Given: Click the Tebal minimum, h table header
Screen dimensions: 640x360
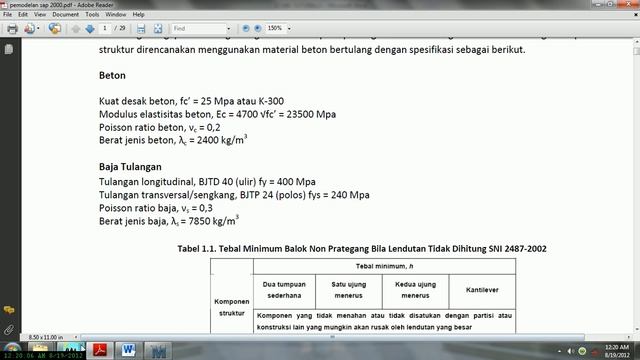Looking at the screenshot, I should point(384,266).
